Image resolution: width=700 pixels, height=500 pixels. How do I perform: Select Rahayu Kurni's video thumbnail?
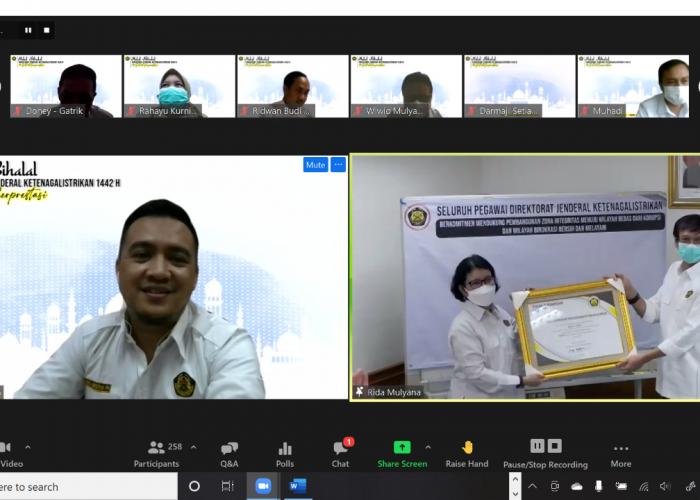[179, 87]
